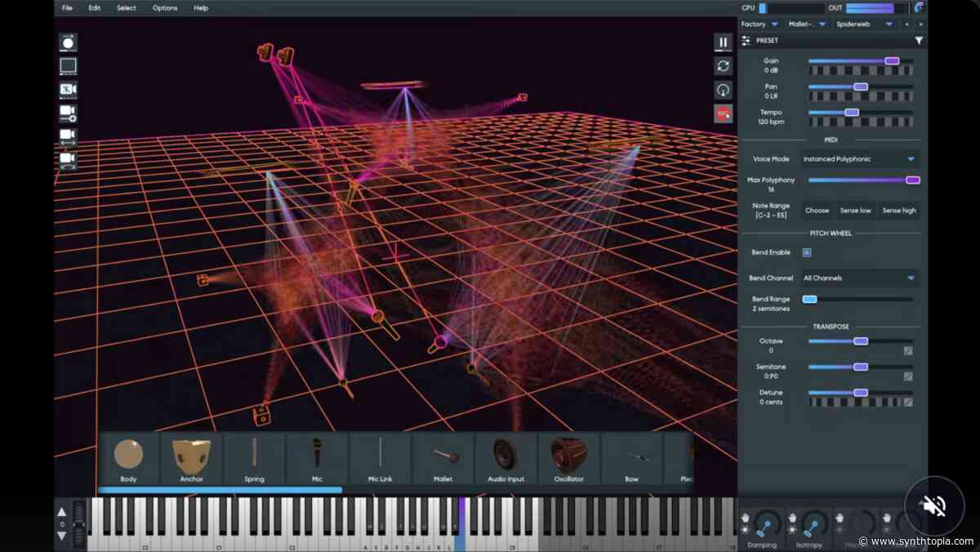The image size is (980, 552).
Task: Click the highlighted purple key on the keyboard
Action: coord(461,523)
